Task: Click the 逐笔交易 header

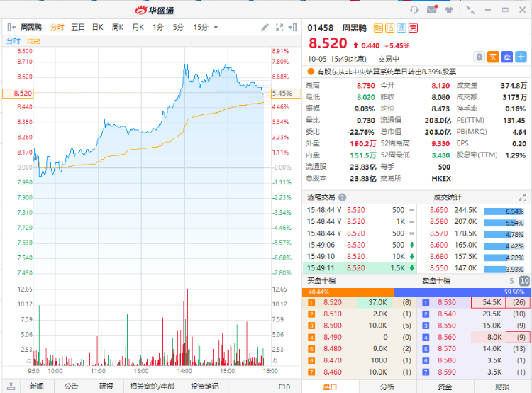Action: pyautogui.click(x=321, y=197)
